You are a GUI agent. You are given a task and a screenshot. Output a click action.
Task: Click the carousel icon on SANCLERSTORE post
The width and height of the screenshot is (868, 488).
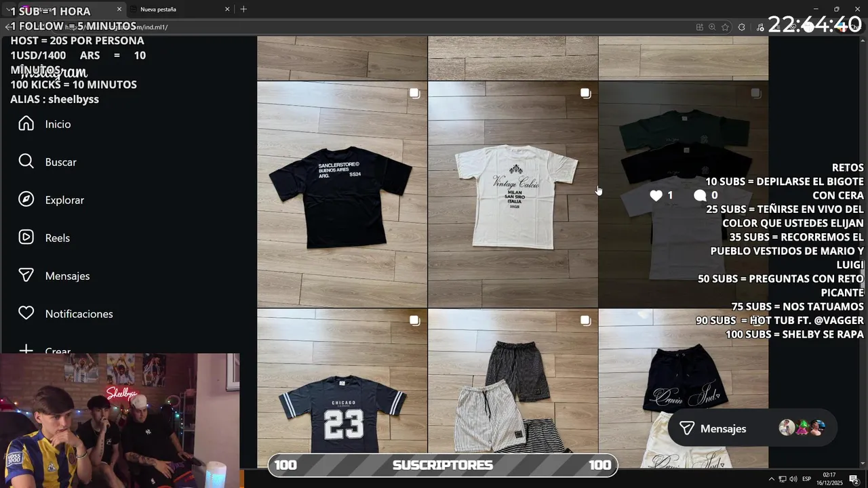414,94
